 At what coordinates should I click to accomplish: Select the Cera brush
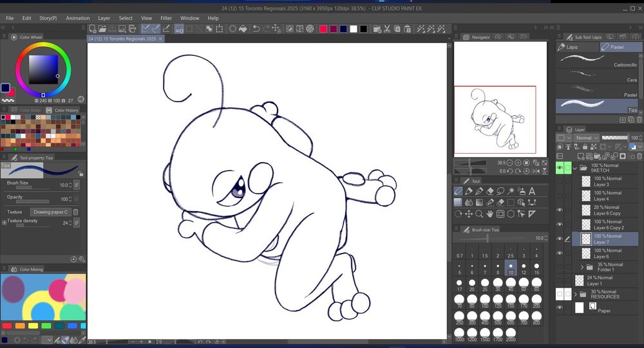tap(598, 75)
